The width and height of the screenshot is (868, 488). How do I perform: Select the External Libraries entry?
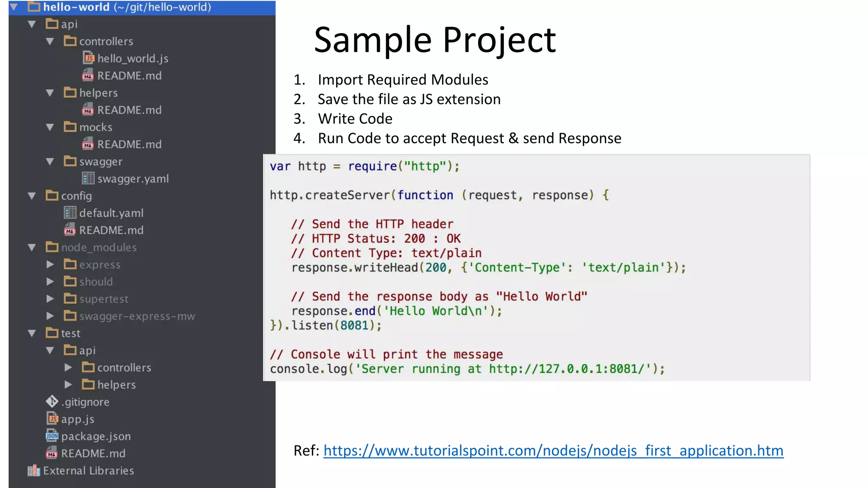pyautogui.click(x=89, y=471)
